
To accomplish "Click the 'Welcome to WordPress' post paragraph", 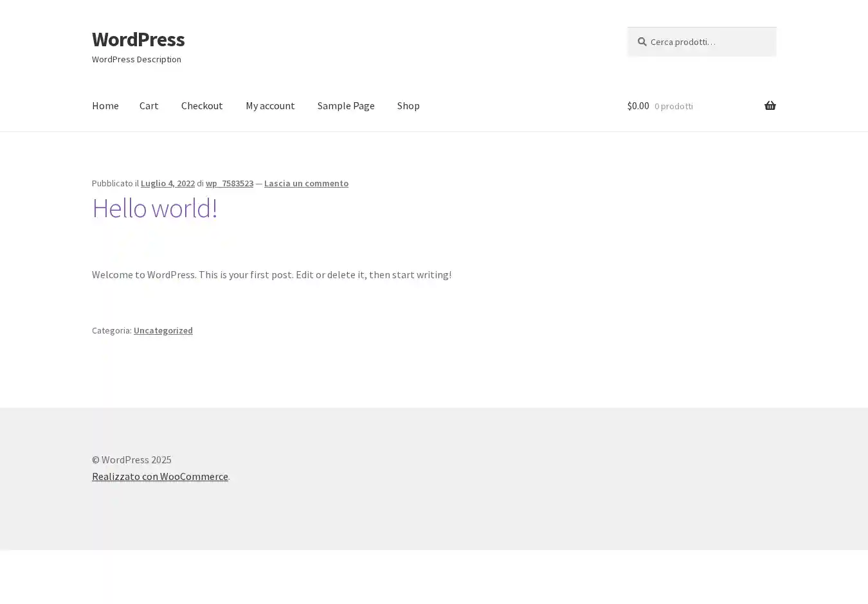I will coord(271,274).
